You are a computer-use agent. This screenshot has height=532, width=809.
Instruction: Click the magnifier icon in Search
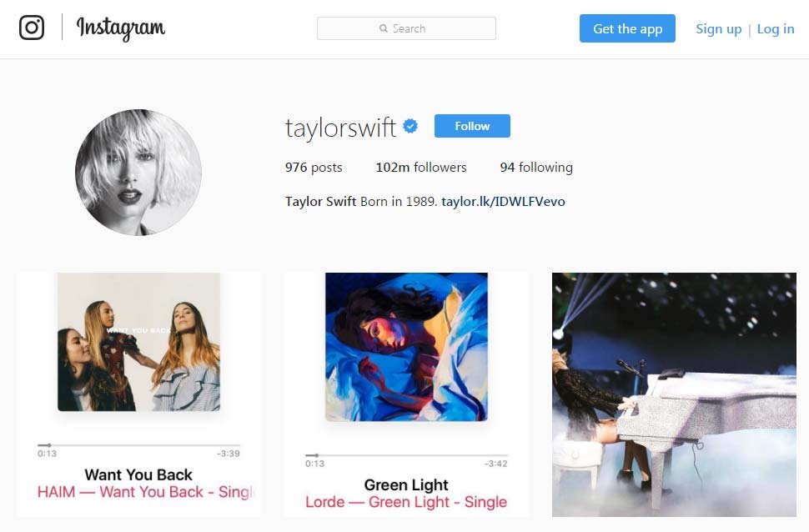[384, 28]
